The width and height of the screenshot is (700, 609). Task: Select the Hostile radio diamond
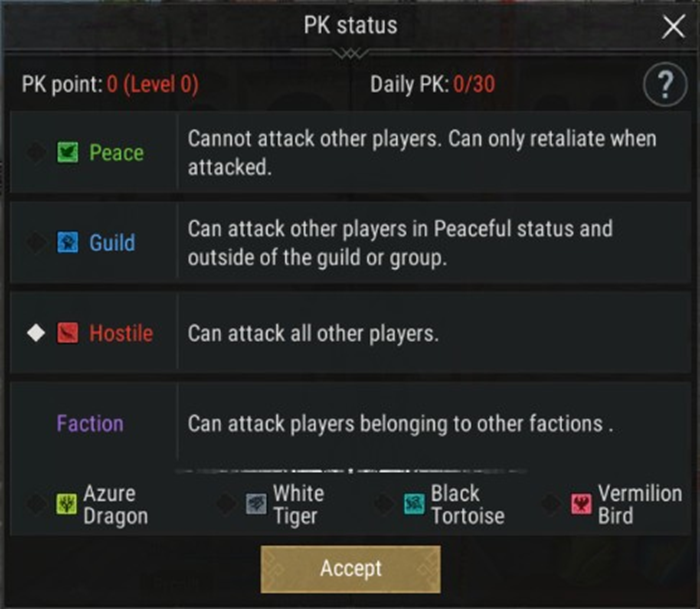pyautogui.click(x=36, y=333)
